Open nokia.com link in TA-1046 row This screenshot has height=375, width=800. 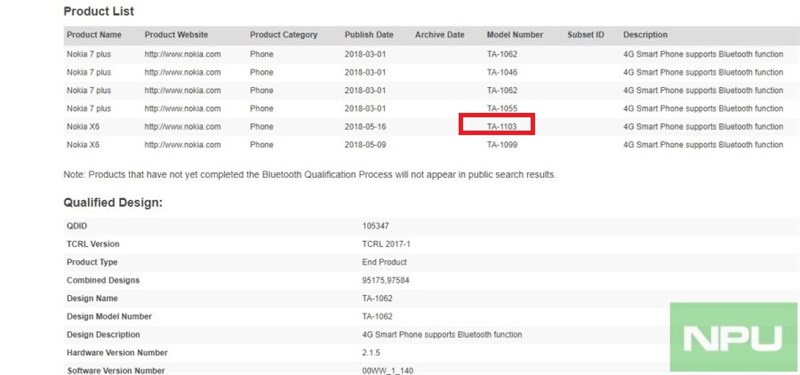click(183, 72)
